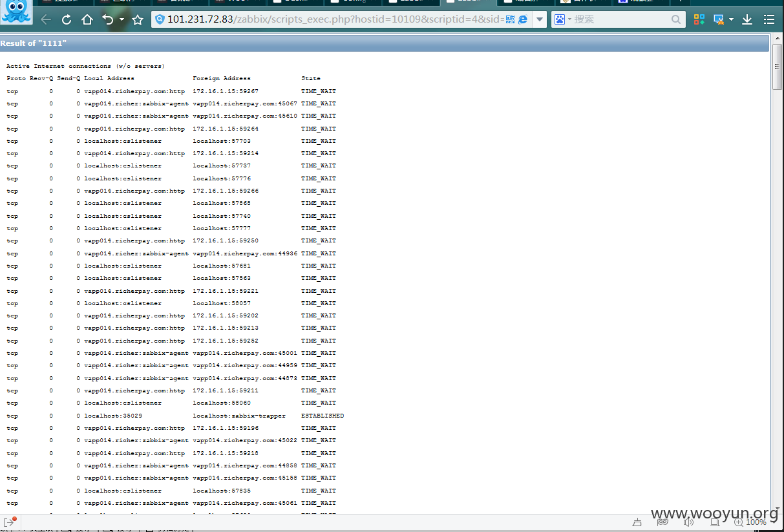This screenshot has width=784, height=532.
Task: Click the Baidu paw search engine icon
Action: tap(559, 19)
